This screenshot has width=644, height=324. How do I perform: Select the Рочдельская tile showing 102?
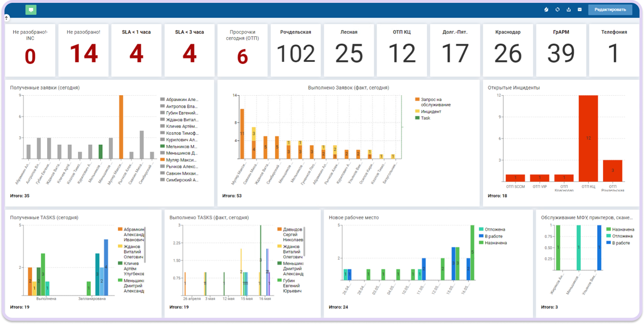[296, 50]
